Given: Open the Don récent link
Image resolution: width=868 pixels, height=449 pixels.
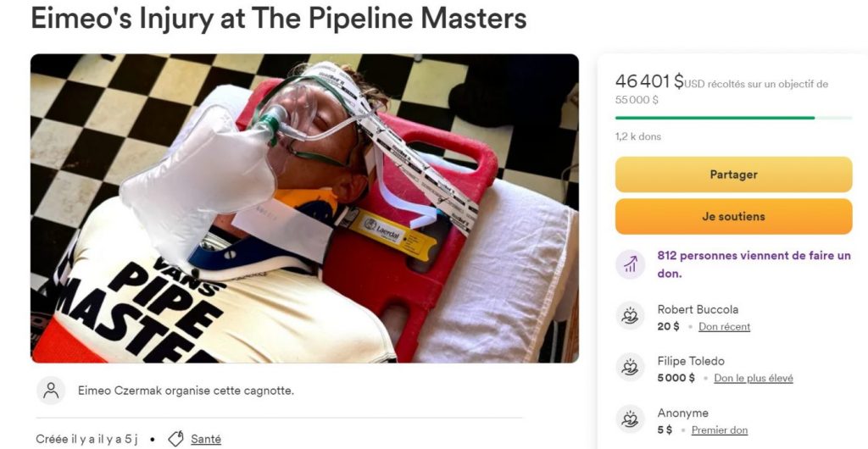Looking at the screenshot, I should tap(724, 327).
